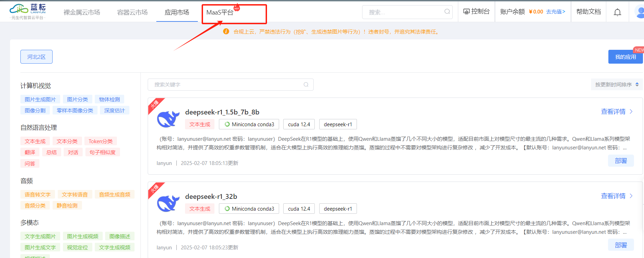Open the MaaS平台 tab
Viewport: 644px width, 258px height.
pos(220,12)
